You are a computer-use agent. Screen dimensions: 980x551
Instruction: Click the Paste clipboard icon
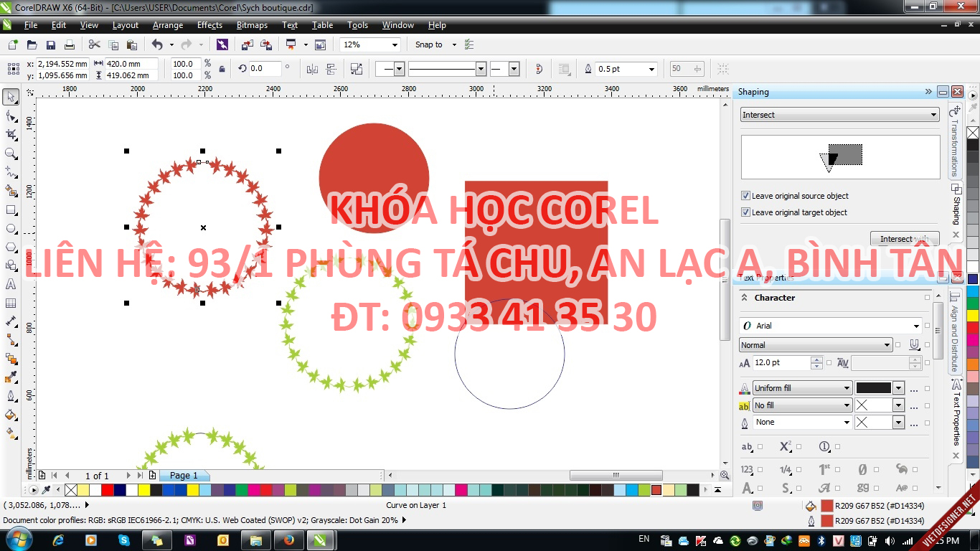pos(132,44)
